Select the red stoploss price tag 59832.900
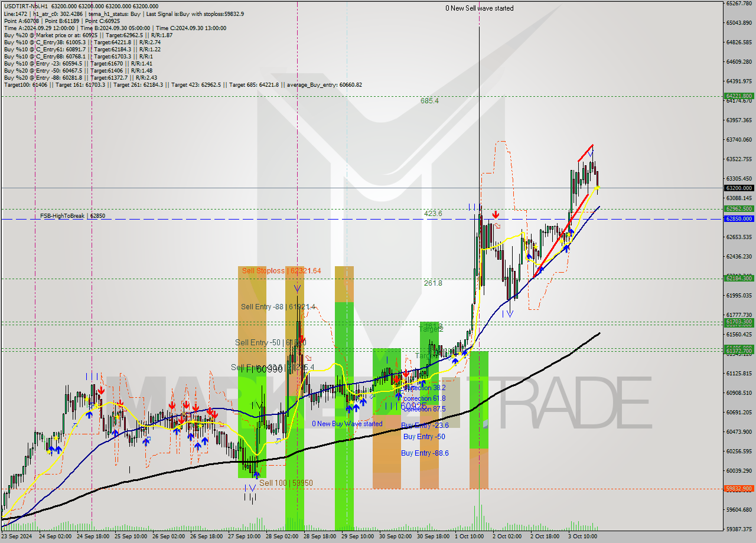Image resolution: width=756 pixels, height=543 pixels. coord(738,489)
